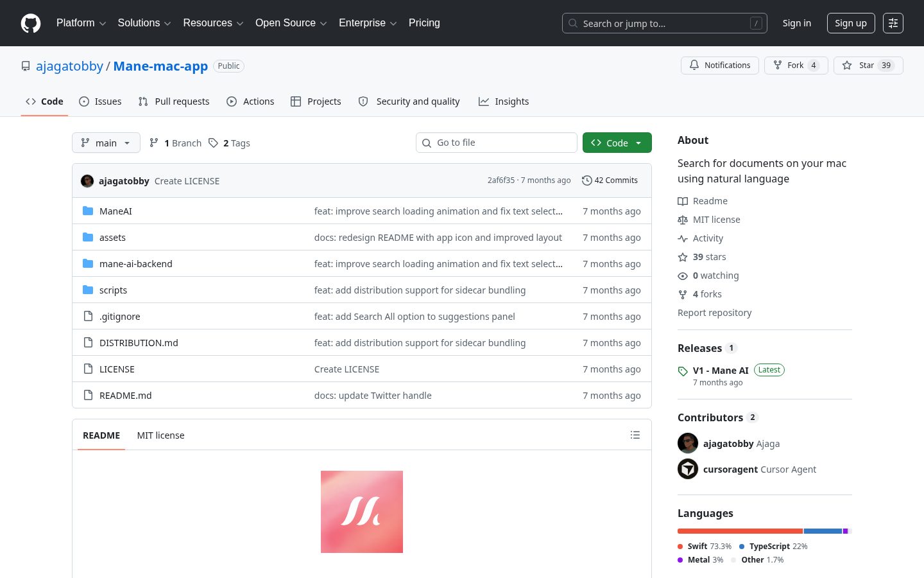
Task: Click the Mane AI app logo image
Action: 362,512
